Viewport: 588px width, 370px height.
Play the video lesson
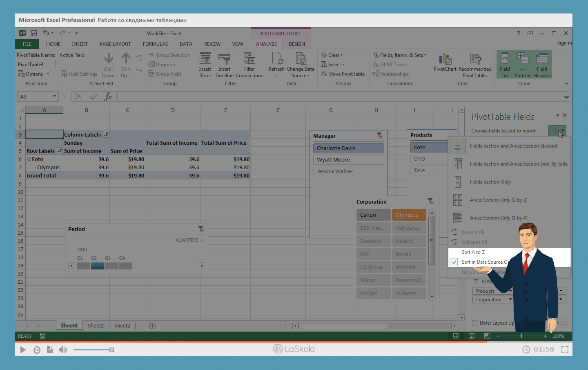[23, 350]
